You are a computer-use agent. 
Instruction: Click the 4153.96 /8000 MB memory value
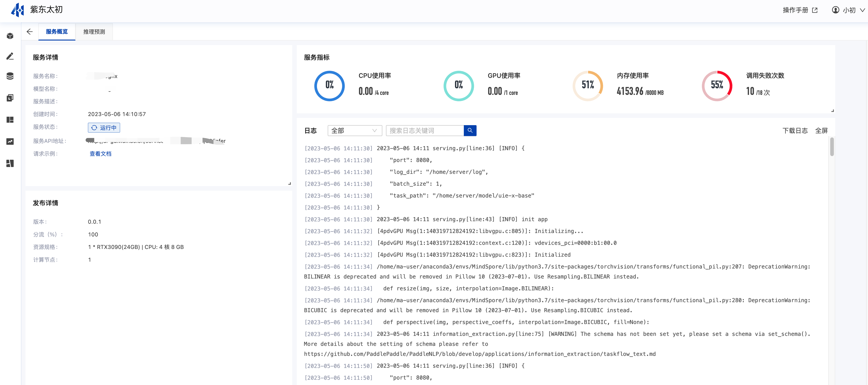pyautogui.click(x=640, y=91)
